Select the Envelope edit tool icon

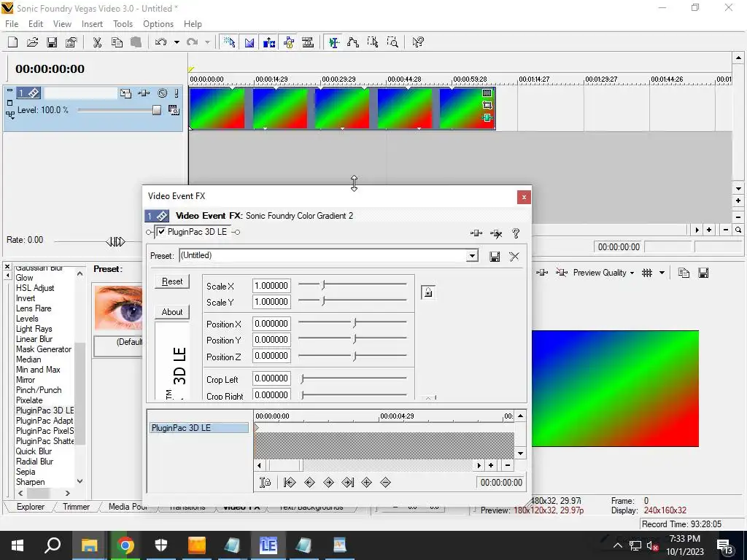point(353,42)
